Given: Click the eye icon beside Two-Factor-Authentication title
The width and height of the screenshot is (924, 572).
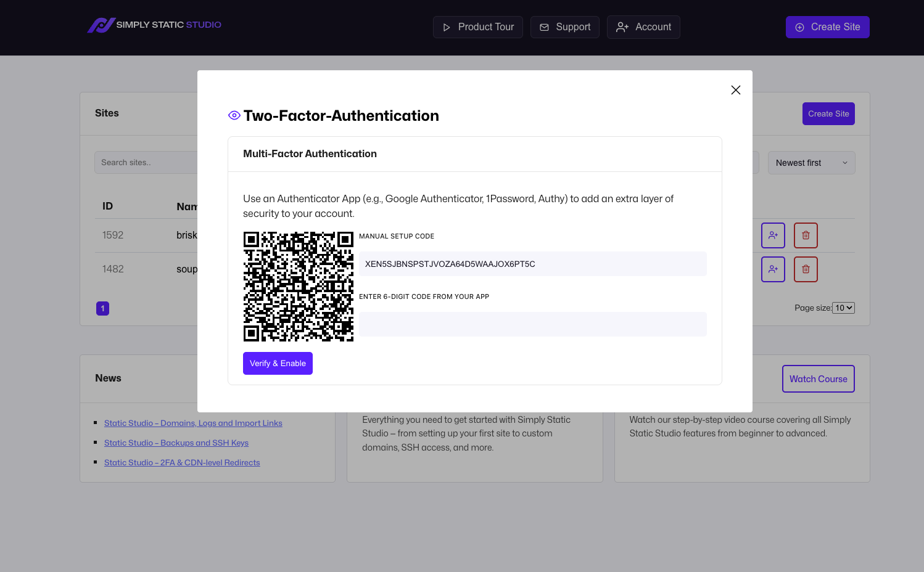Looking at the screenshot, I should click(234, 115).
